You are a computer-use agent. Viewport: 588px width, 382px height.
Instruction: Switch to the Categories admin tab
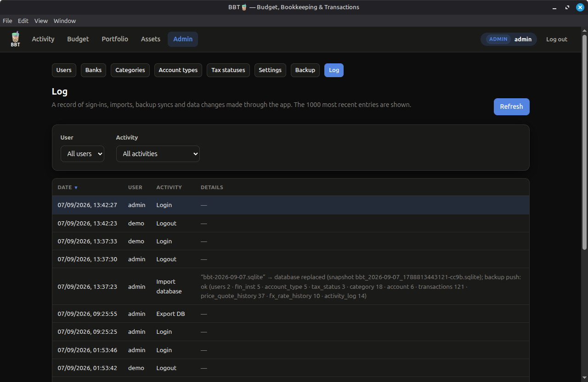[x=130, y=70]
